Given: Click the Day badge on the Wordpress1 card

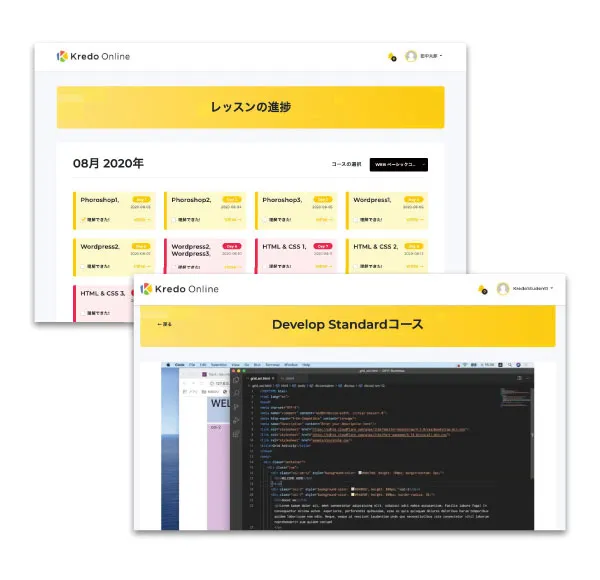Looking at the screenshot, I should 414,199.
